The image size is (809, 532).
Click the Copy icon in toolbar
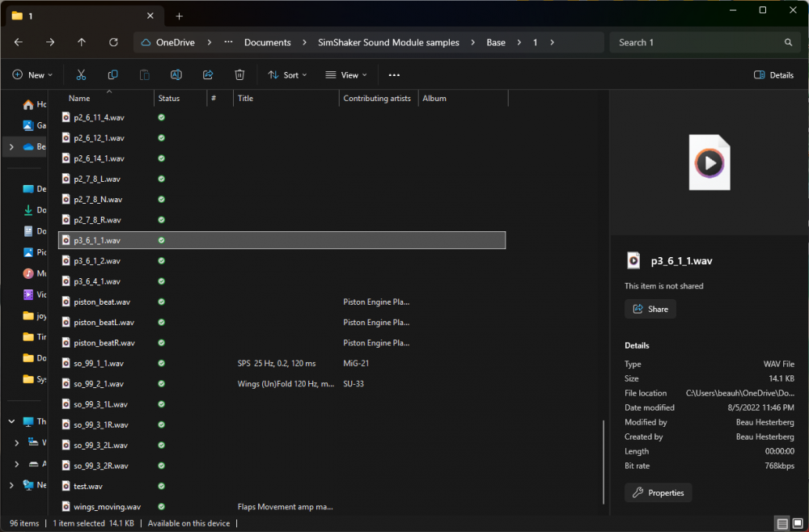point(112,75)
